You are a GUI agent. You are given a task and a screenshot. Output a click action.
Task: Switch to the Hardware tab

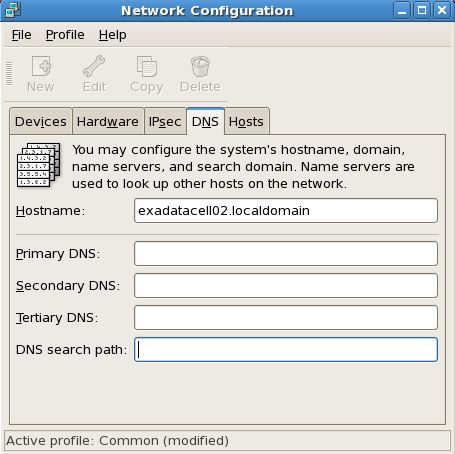108,121
